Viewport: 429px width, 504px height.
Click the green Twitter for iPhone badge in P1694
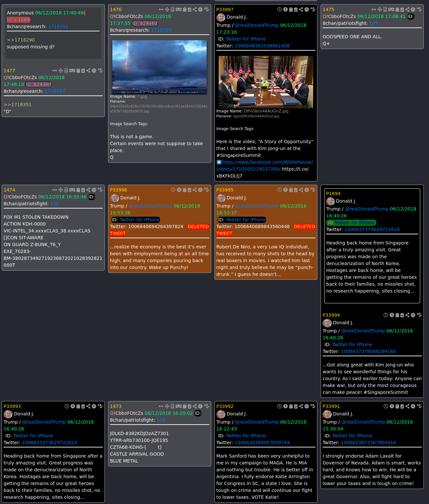point(351,223)
